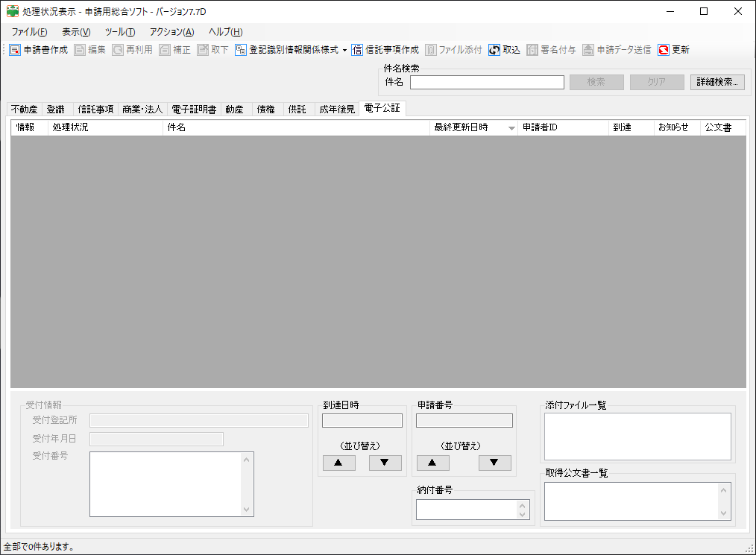Click 納付番号 scroll down arrow

pyautogui.click(x=523, y=515)
